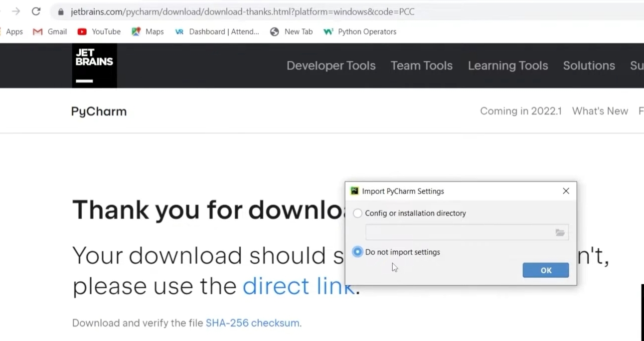Open the Maps bookmark
Screen dimensions: 644x341
[148, 31]
